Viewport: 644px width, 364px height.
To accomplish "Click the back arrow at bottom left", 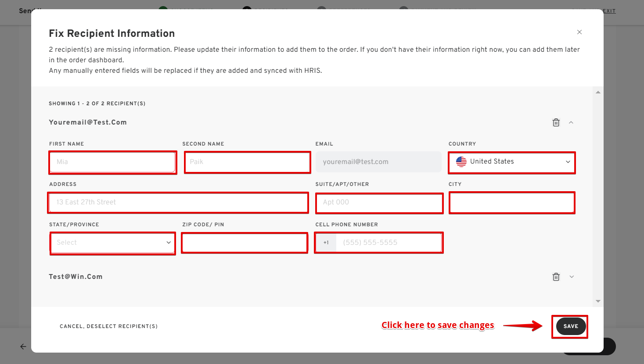I will point(23,346).
